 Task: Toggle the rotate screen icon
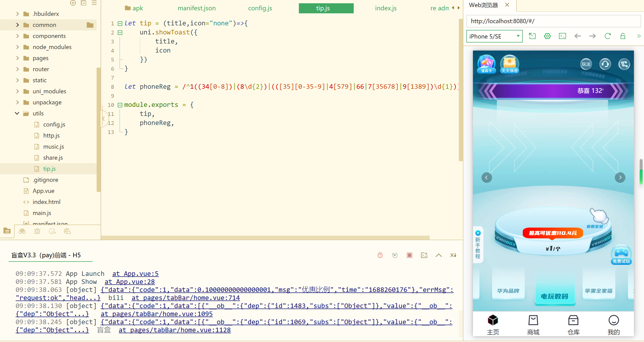(x=532, y=36)
